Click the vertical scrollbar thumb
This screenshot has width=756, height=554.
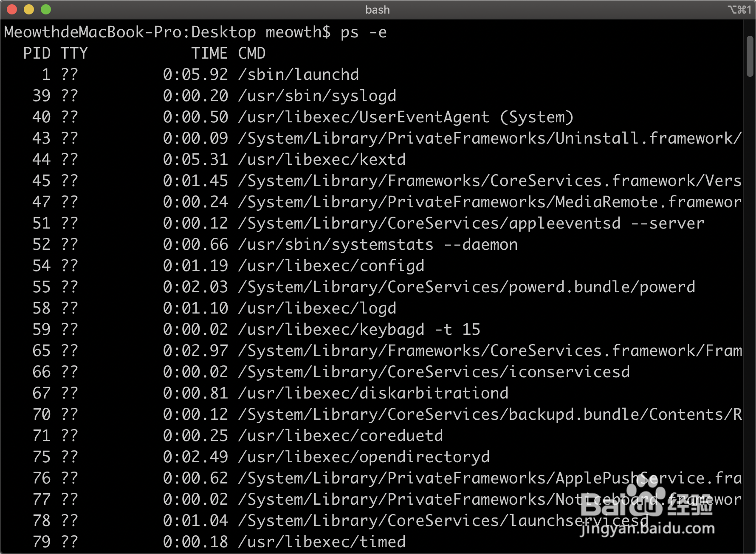tap(750, 56)
